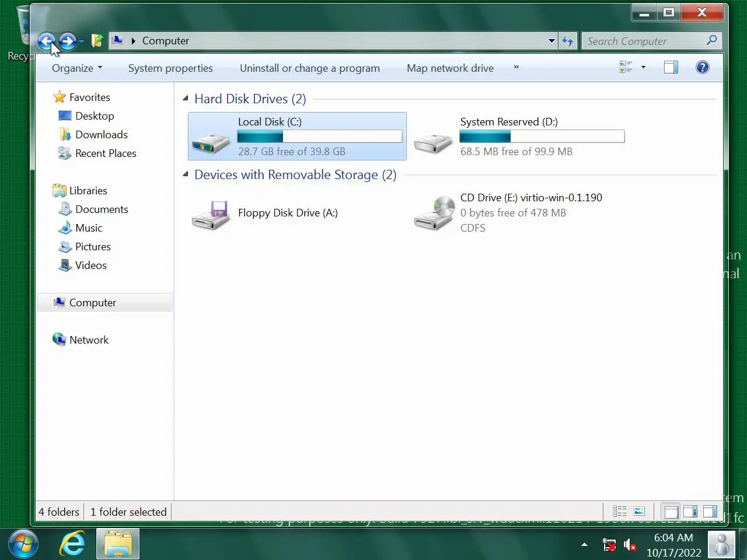
Task: Open view options dropdown arrow
Action: [x=643, y=67]
